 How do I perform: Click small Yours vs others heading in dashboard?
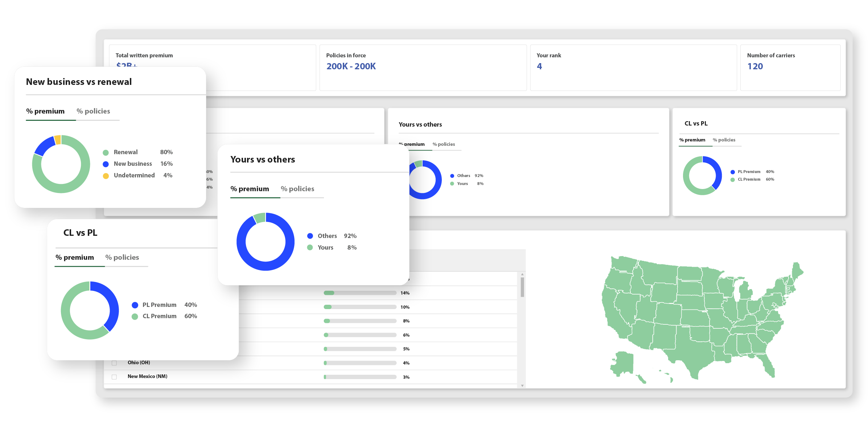point(420,124)
